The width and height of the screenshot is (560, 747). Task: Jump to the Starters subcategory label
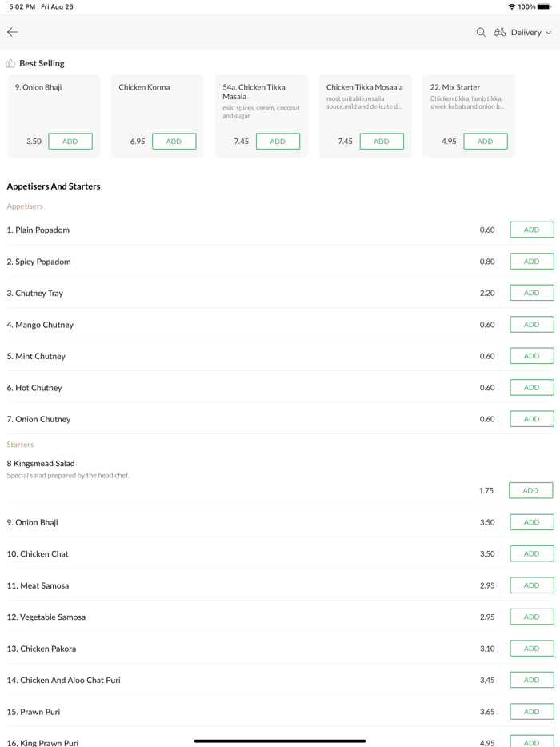[x=20, y=445]
